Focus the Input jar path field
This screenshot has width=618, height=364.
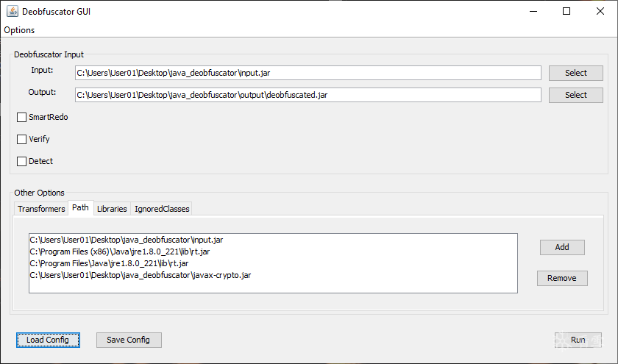[308, 73]
